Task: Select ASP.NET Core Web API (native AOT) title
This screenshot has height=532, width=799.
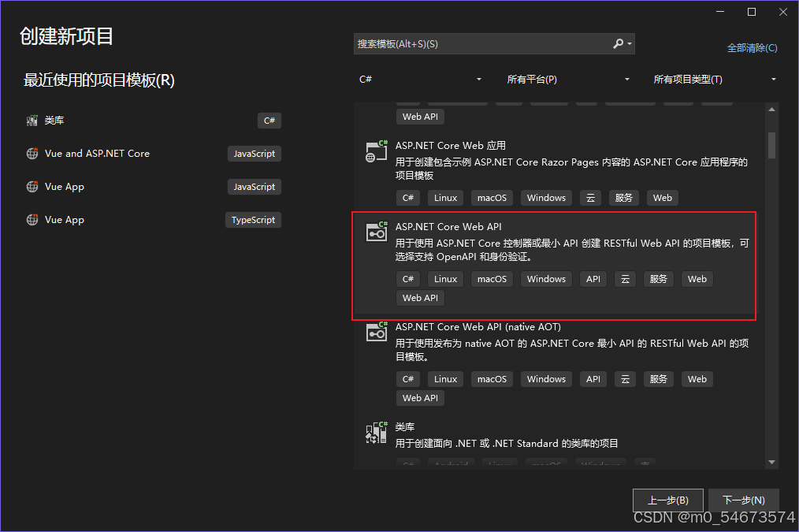Action: pos(478,327)
